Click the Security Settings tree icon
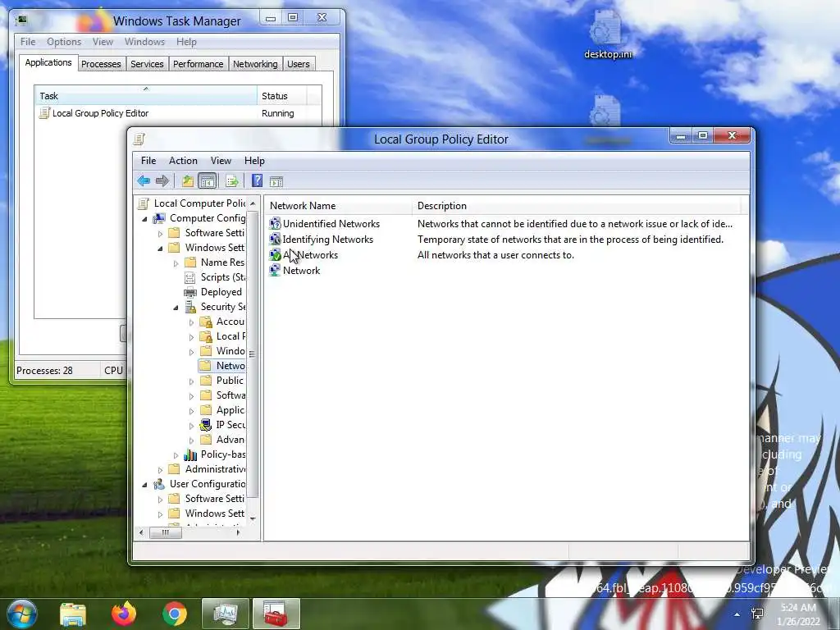Viewport: 840px width, 630px height. (190, 307)
